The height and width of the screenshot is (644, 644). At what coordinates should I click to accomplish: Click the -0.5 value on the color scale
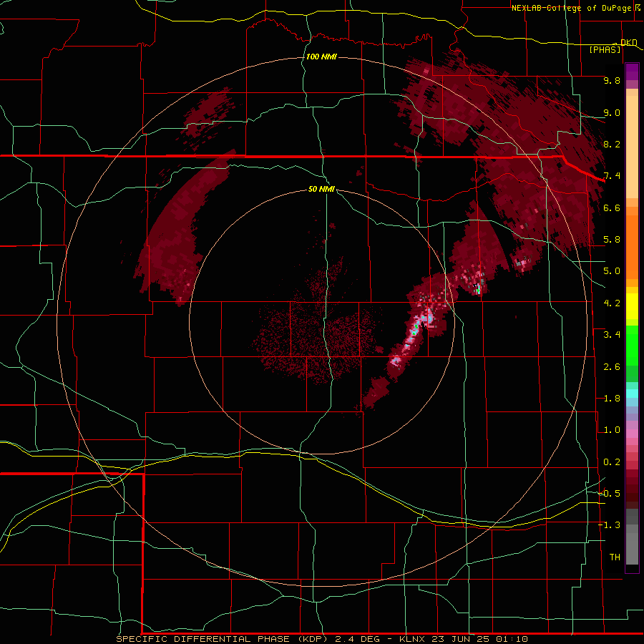click(610, 494)
